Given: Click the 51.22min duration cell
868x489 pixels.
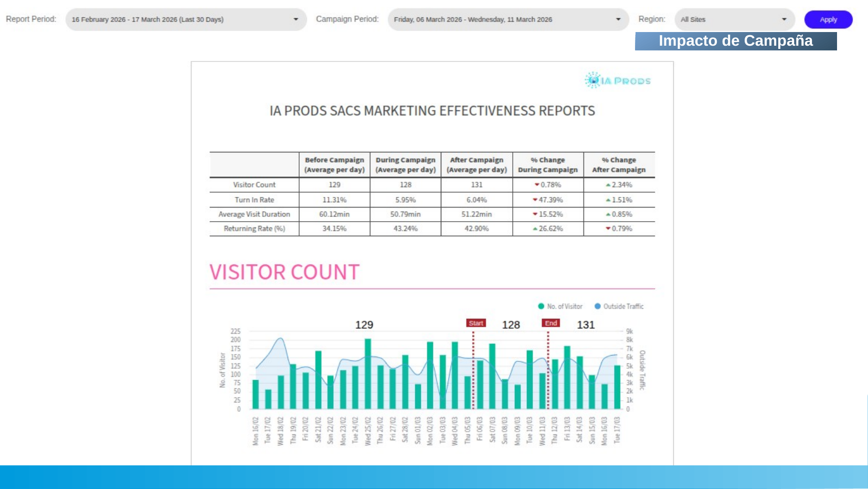Looking at the screenshot, I should [x=477, y=214].
